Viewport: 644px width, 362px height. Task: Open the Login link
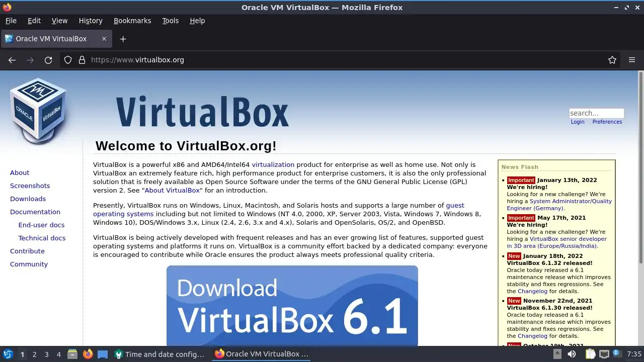(578, 122)
